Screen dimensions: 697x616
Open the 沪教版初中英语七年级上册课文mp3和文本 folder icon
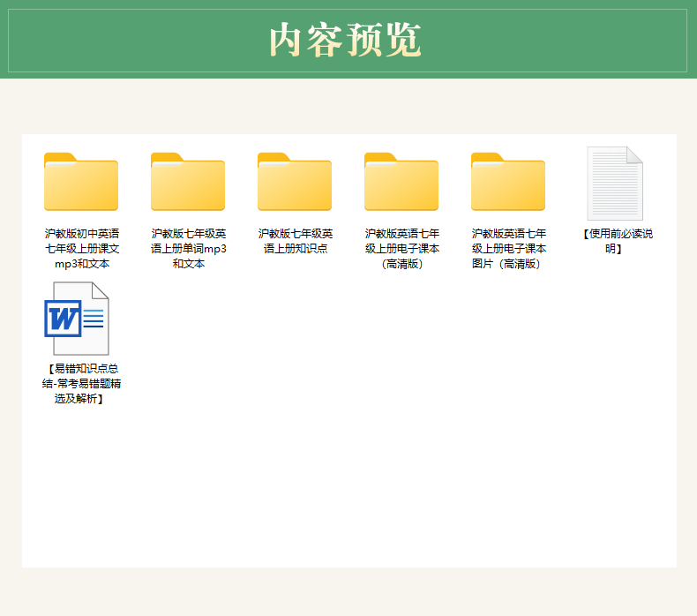[x=81, y=182]
